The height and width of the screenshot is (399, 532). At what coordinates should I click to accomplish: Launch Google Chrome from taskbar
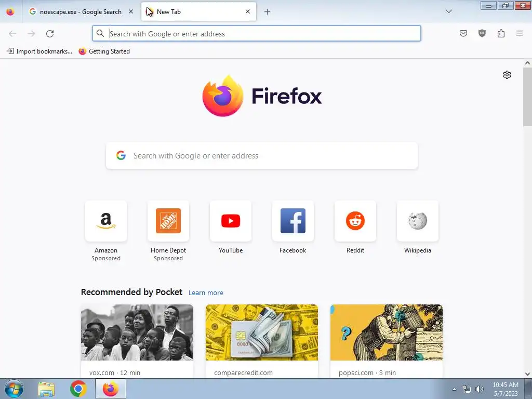pos(78,389)
